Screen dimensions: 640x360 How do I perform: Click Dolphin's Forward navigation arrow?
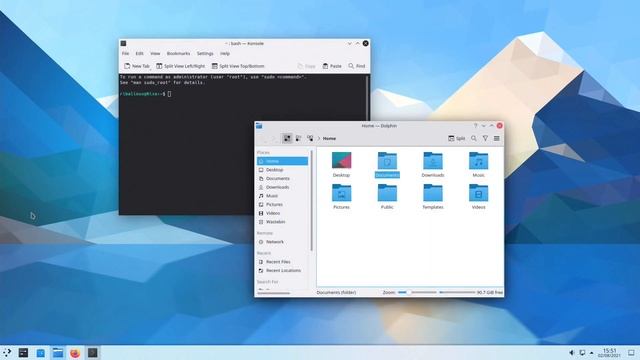(x=274, y=138)
